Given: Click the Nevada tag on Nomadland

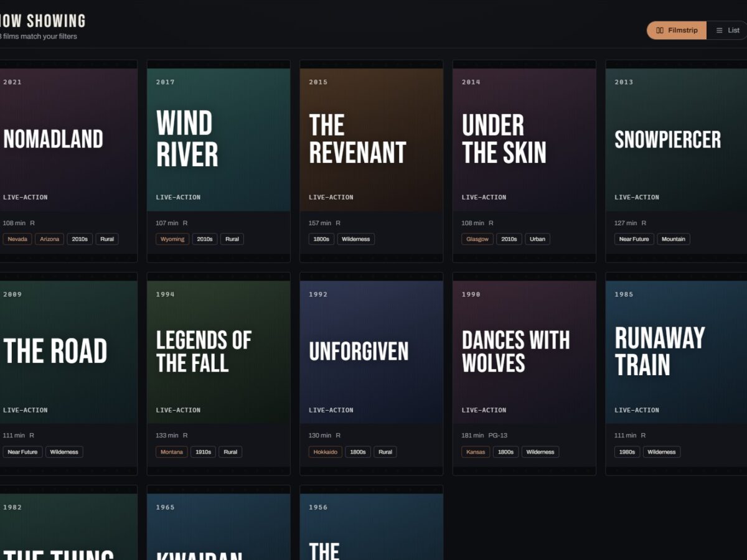Looking at the screenshot, I should coord(17,239).
